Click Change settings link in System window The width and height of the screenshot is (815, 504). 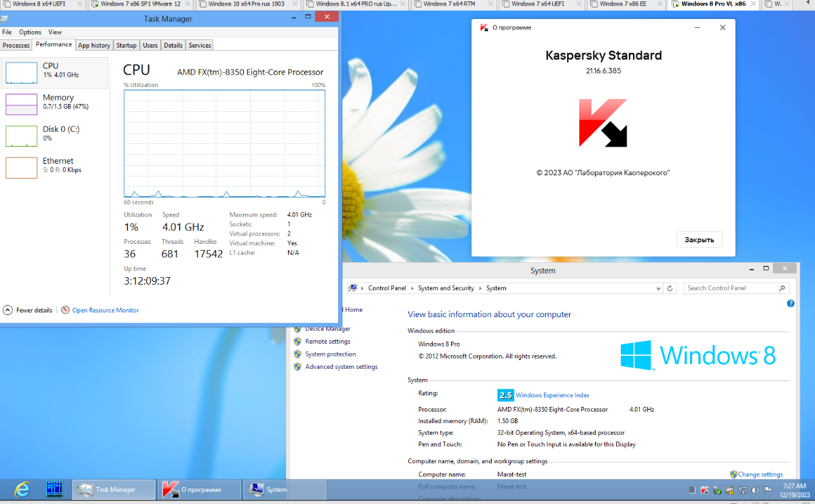tap(761, 475)
